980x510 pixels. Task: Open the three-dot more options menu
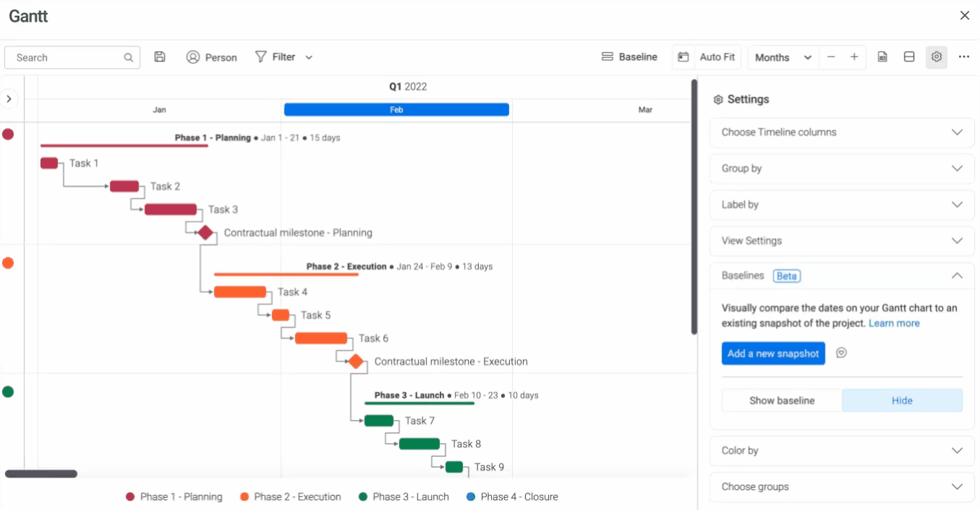click(963, 57)
